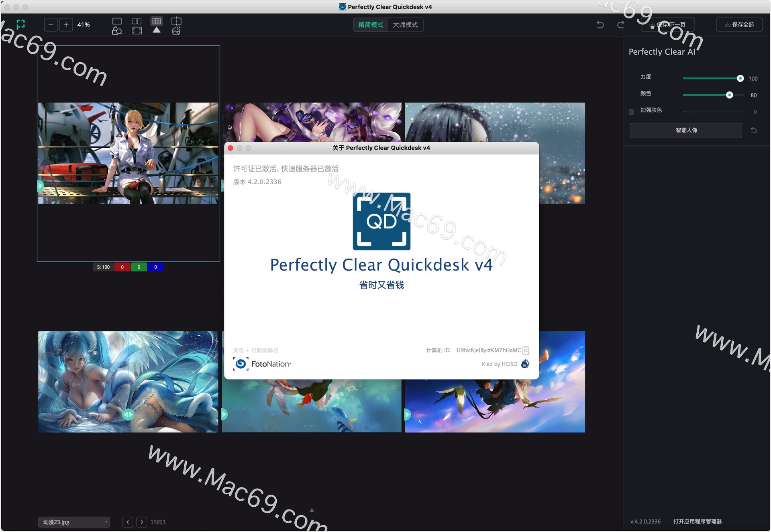The image size is (771, 532).
Task: Select the grid view icon
Action: point(157,21)
